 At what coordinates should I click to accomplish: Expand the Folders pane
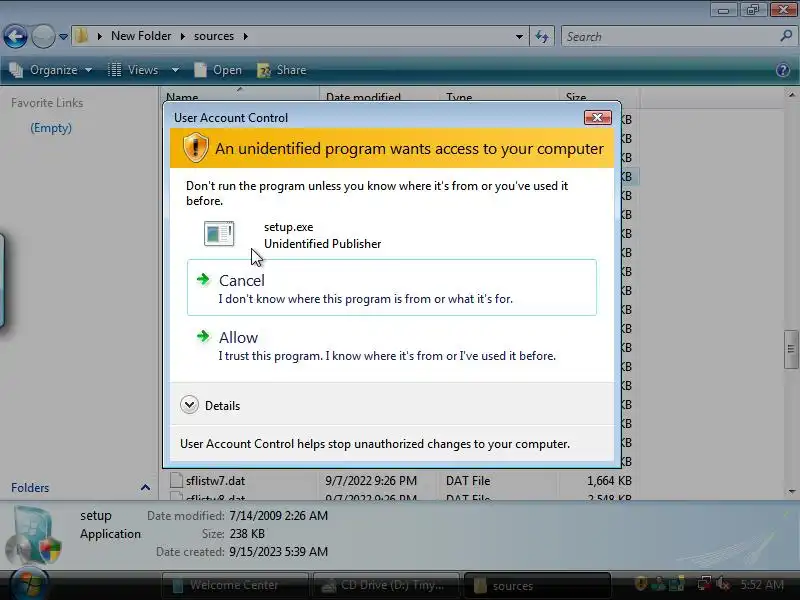click(145, 488)
